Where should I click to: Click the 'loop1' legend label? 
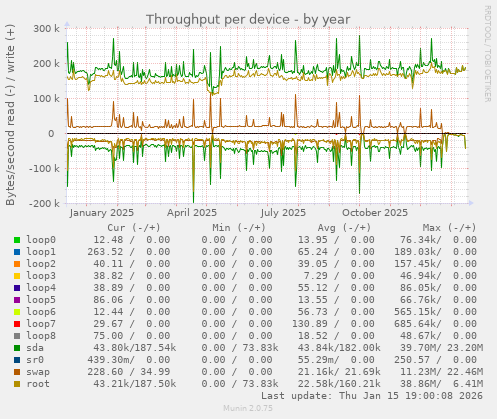pyautogui.click(x=41, y=252)
